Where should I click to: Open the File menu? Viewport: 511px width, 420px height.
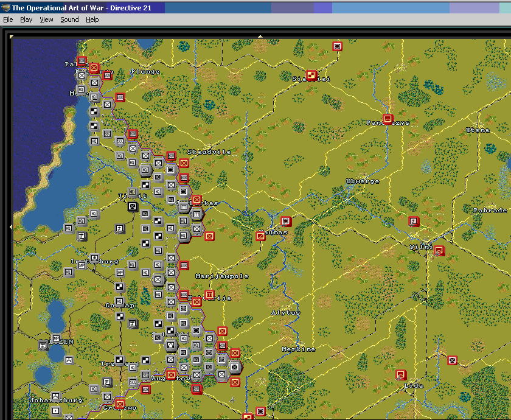tap(8, 19)
